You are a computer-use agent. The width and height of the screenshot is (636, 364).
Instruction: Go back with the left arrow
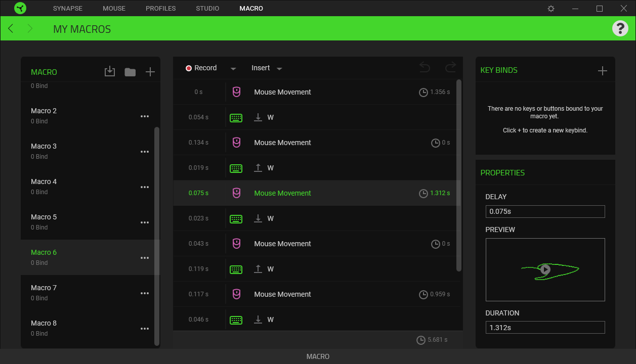click(x=11, y=28)
